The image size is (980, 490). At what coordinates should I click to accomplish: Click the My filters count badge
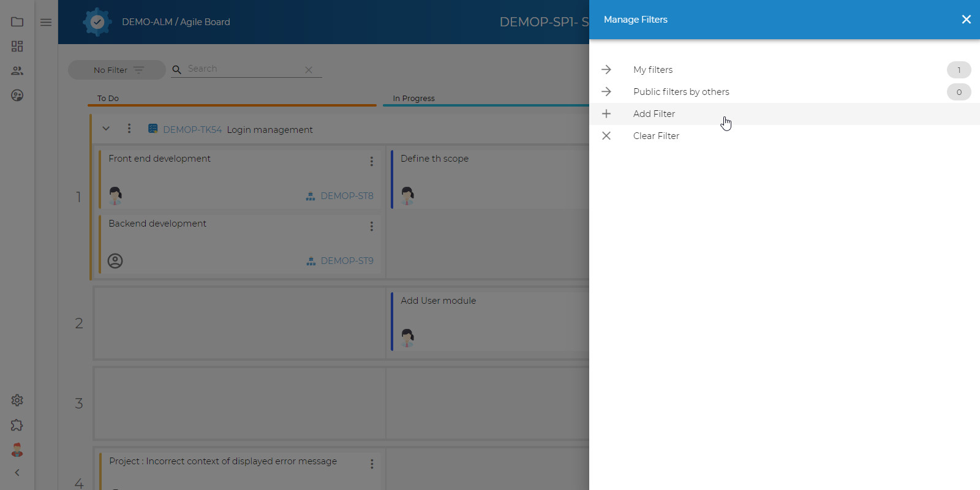[x=959, y=70]
